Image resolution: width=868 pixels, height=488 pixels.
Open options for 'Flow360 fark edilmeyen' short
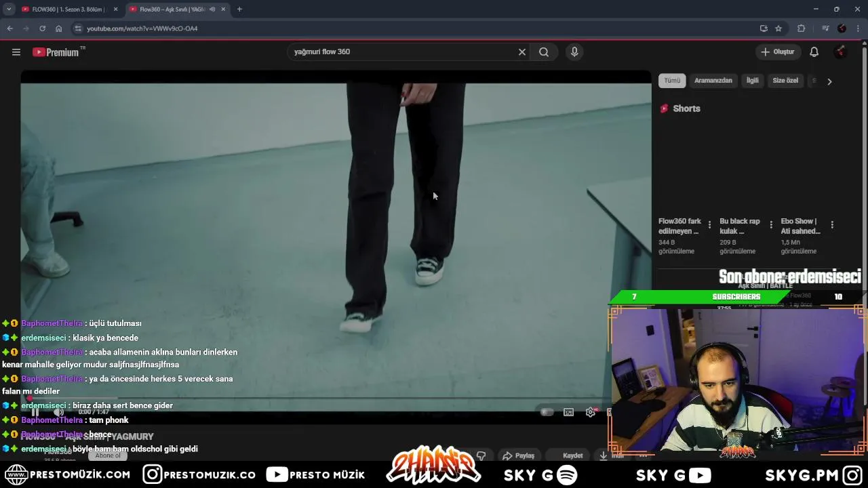coord(709,224)
